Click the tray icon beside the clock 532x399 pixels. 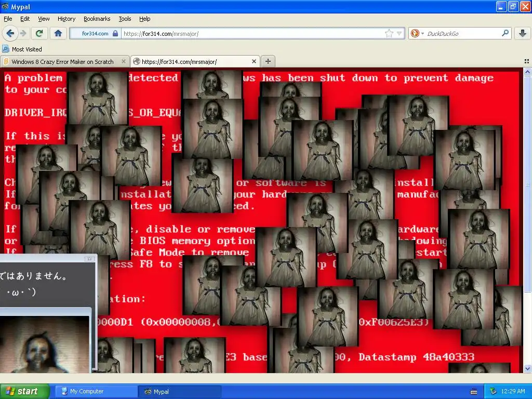tap(493, 391)
